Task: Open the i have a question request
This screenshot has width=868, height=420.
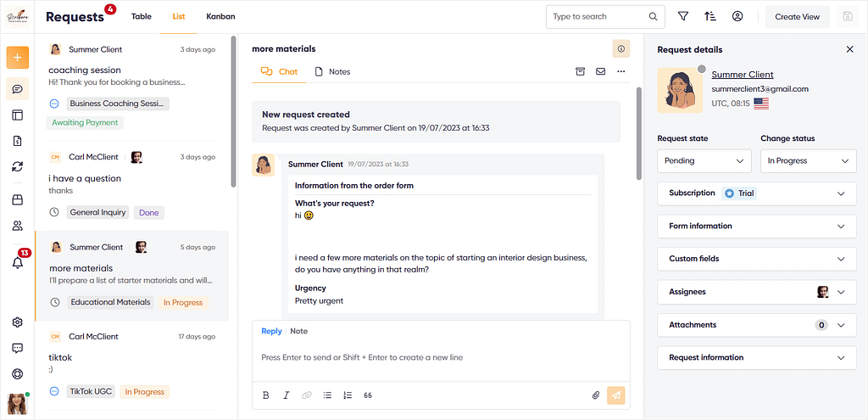Action: 131,186
